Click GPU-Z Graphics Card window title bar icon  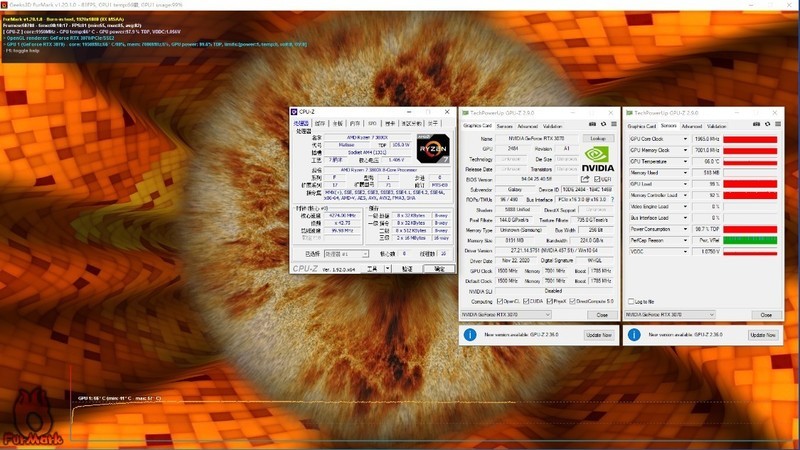[x=465, y=113]
